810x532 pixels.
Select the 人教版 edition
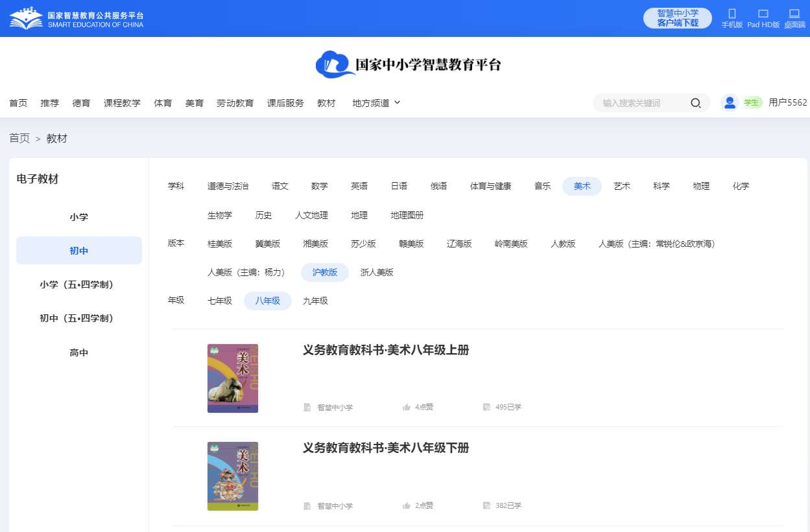(563, 244)
